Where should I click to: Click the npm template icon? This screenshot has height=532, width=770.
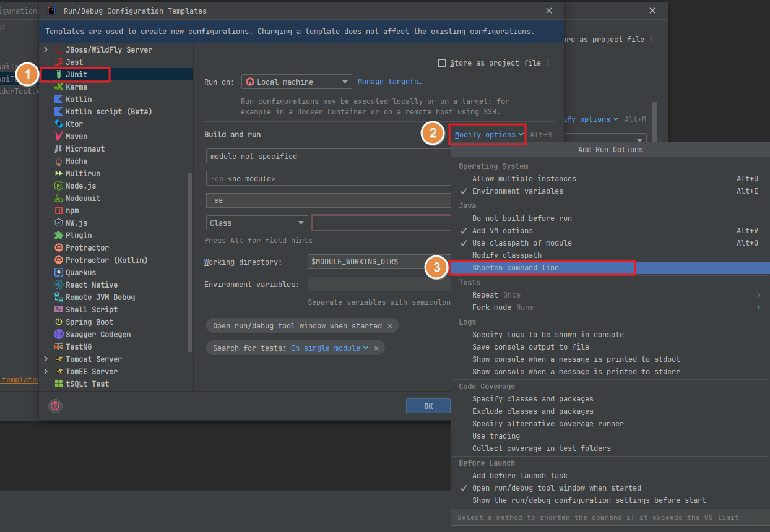click(58, 210)
